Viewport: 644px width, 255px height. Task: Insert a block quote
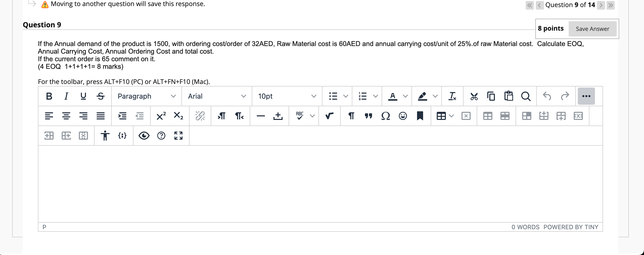coord(369,116)
